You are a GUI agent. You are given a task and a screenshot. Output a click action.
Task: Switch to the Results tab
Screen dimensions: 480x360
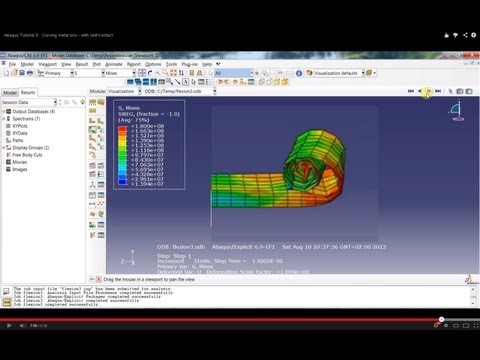pos(28,92)
